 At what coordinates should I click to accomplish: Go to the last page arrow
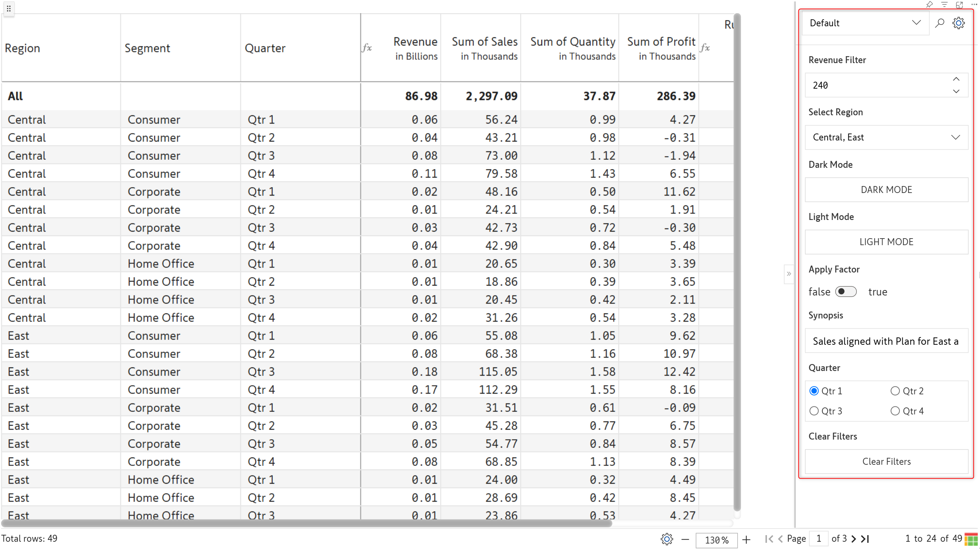pos(866,539)
